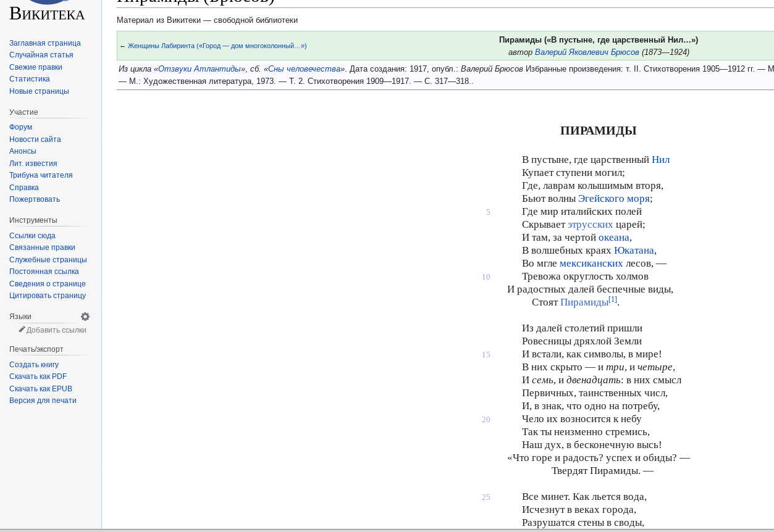Open footnote [1] after Пирамиды
Viewport: 774px width, 532px height.
pos(613,299)
